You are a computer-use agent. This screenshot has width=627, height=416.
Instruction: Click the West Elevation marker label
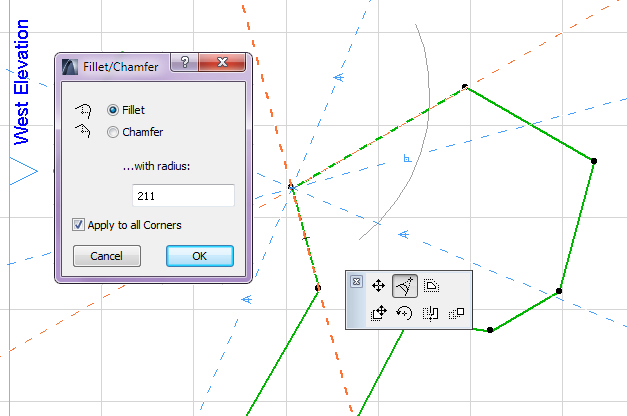pyautogui.click(x=21, y=82)
